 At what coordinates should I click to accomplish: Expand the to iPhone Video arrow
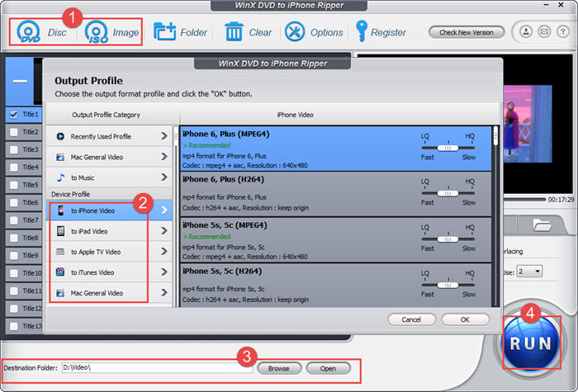(x=164, y=210)
